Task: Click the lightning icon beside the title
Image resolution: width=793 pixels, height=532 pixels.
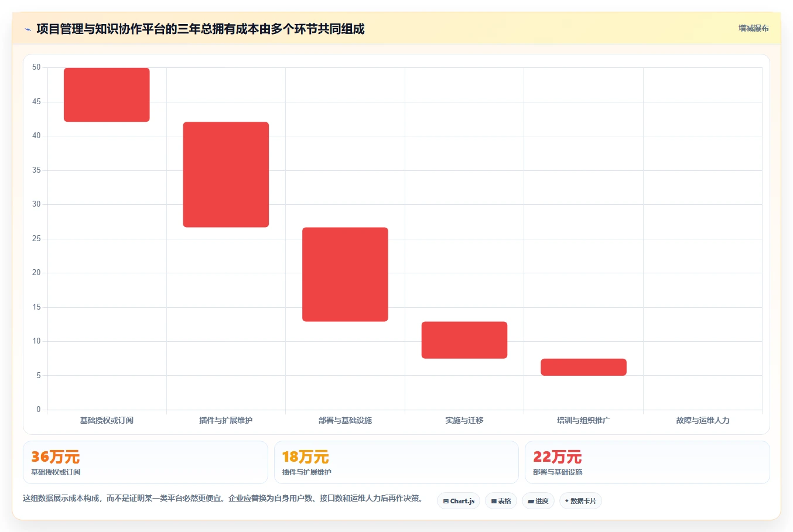Action: point(28,29)
